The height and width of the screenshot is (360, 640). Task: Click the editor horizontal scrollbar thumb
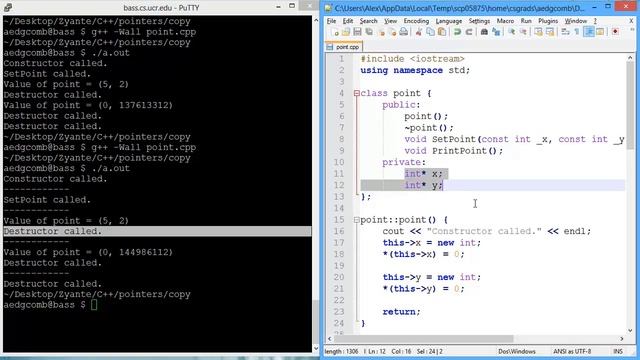coord(423,338)
